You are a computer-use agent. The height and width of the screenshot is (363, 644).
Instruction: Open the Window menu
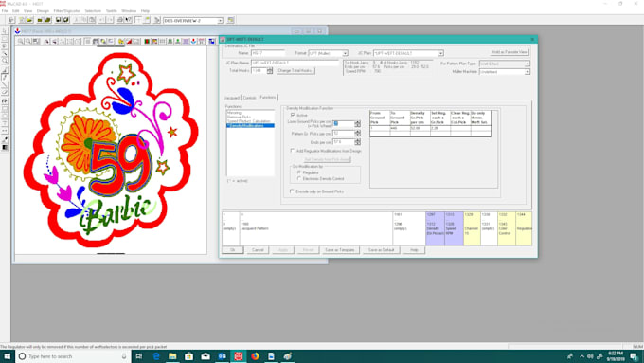click(129, 11)
